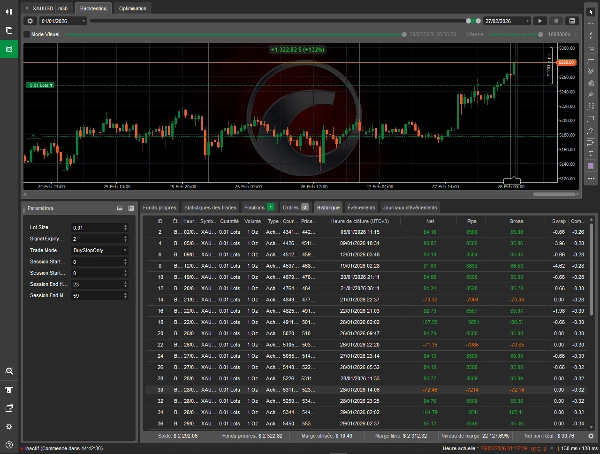Click the Lot Size stepper arrows
This screenshot has height=454, width=600.
coord(125,227)
